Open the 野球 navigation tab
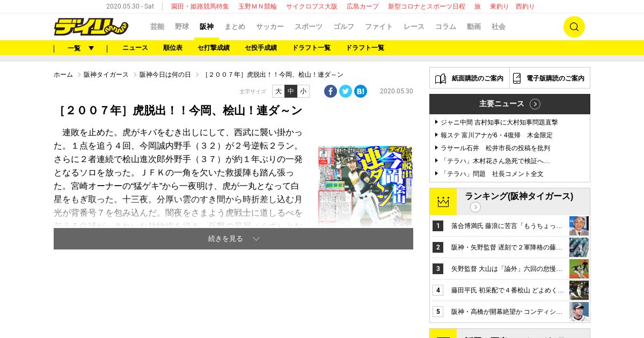Image resolution: width=644 pixels, height=338 pixels. pos(182,26)
